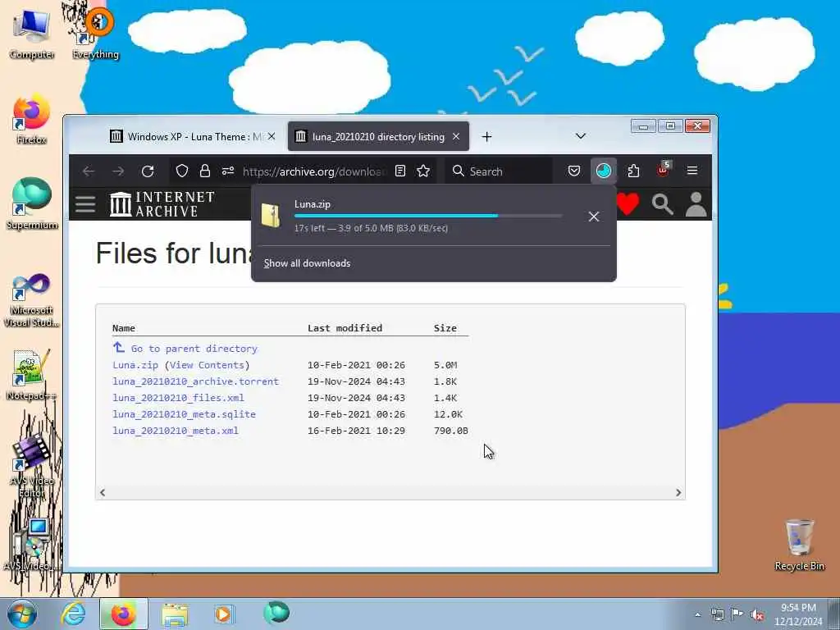Open the Notepad++ desktop shortcut

pos(31,375)
